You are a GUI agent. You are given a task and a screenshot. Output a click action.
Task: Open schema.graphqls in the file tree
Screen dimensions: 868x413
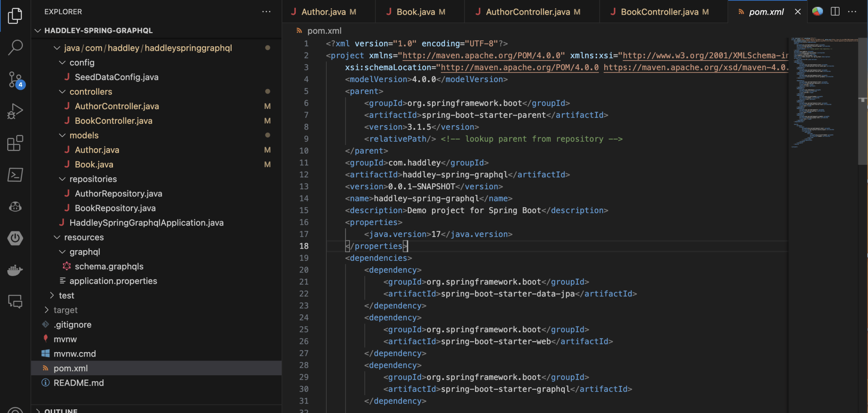[x=109, y=266]
